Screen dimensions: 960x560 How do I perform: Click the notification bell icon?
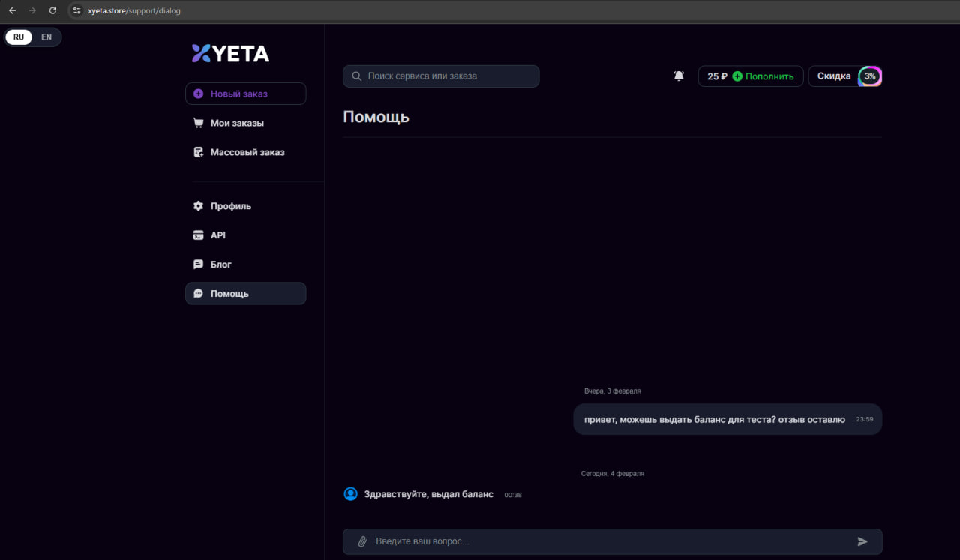(679, 76)
